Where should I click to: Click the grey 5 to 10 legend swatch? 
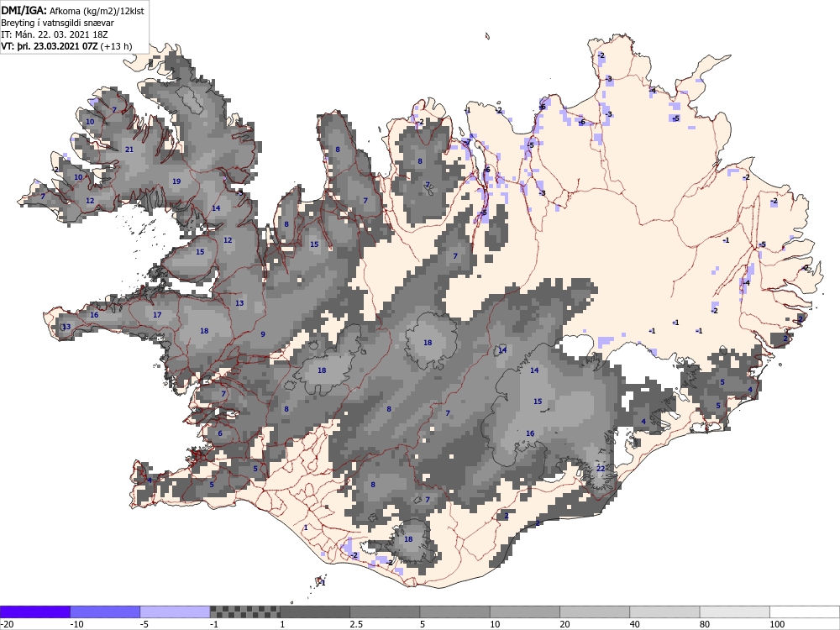(x=454, y=612)
